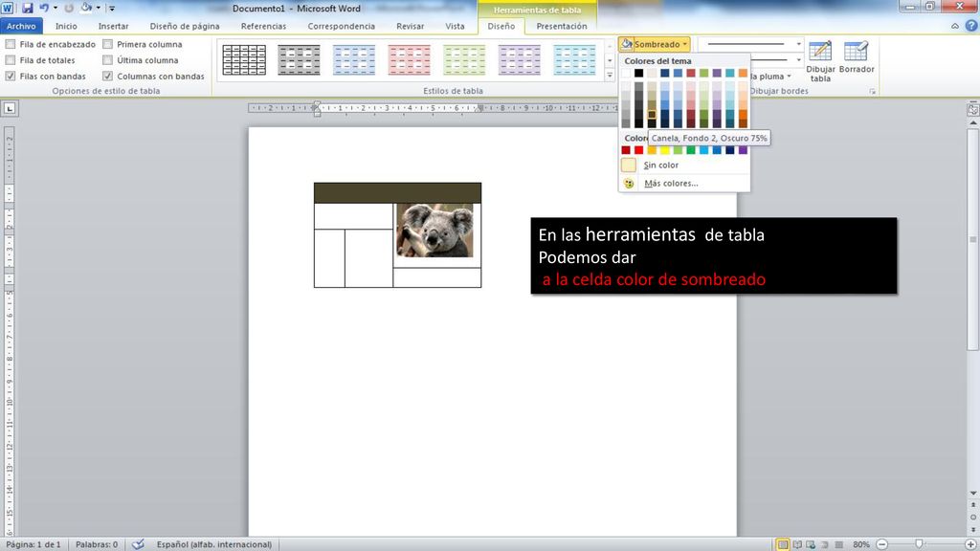Switch to the Referencias tab
Image resolution: width=980 pixels, height=551 pixels.
pos(263,26)
